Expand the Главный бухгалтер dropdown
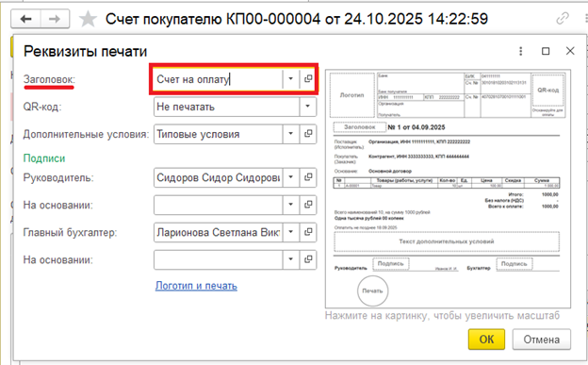Image resolution: width=588 pixels, height=365 pixels. click(x=290, y=232)
